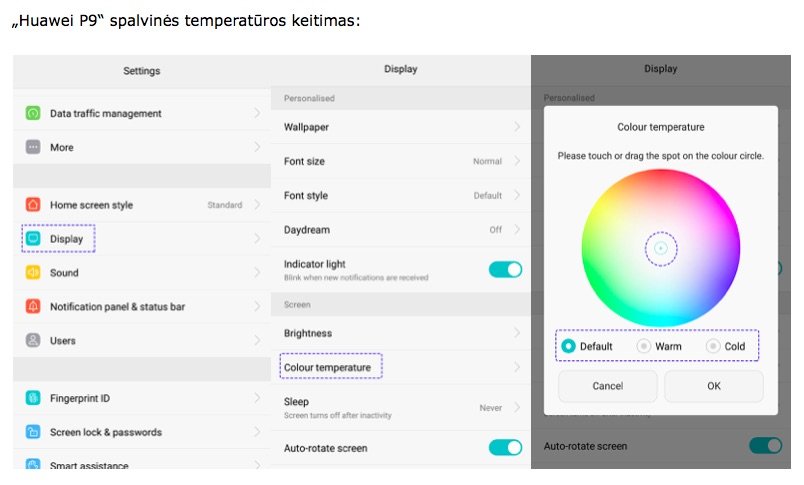
Task: Open the Colour temperature menu item
Action: (x=328, y=368)
